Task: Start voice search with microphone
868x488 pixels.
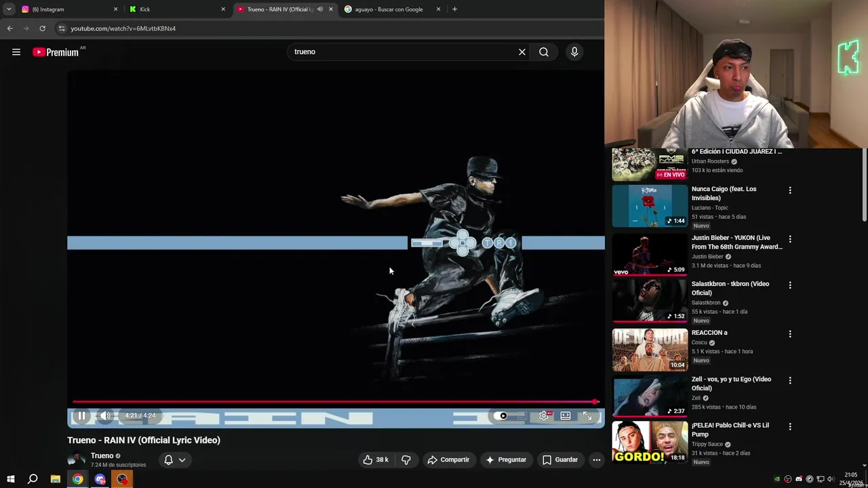Action: click(x=574, y=52)
